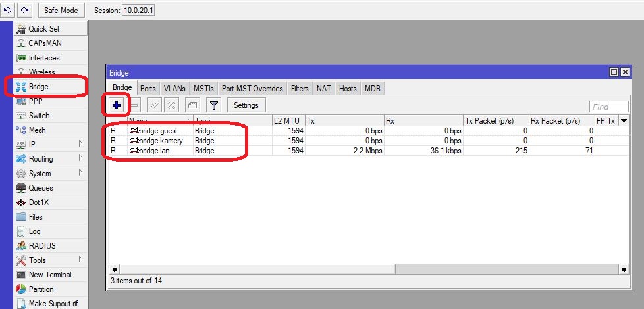The image size is (644, 309).
Task: Click the enable checkmark toolbar button
Action: tap(153, 105)
